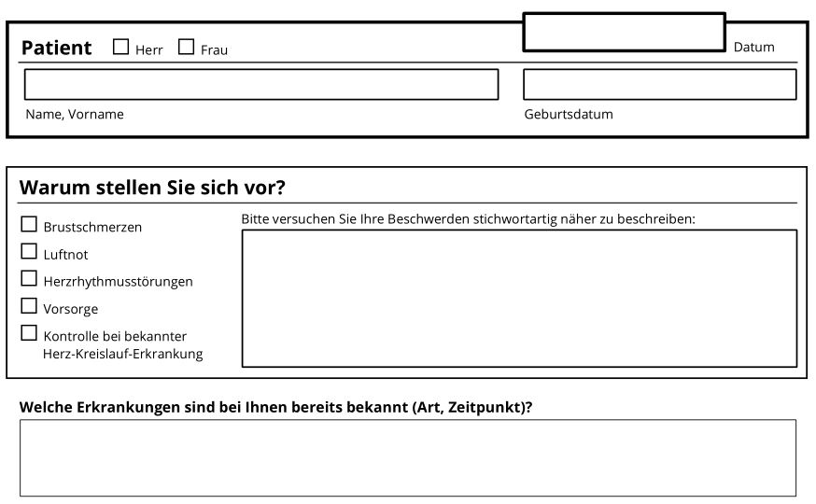This screenshot has height=504, width=816.
Task: Mark the Vorsorge checkbox
Action: pyautogui.click(x=29, y=306)
